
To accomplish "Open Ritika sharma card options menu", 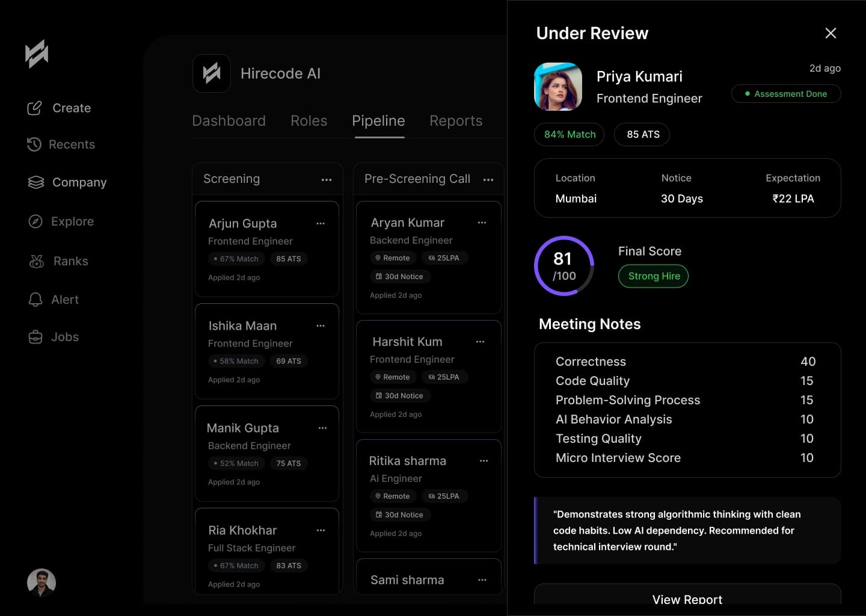I will pos(484,461).
